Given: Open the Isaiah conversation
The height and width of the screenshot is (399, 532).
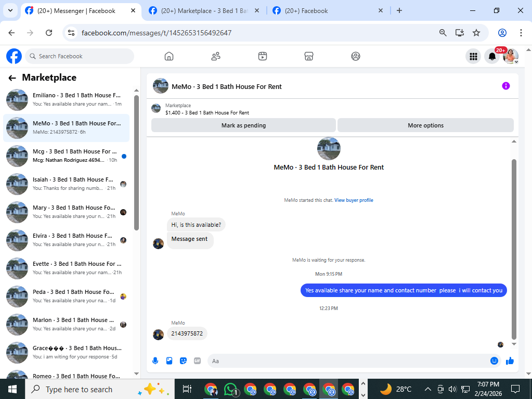Looking at the screenshot, I should point(66,184).
